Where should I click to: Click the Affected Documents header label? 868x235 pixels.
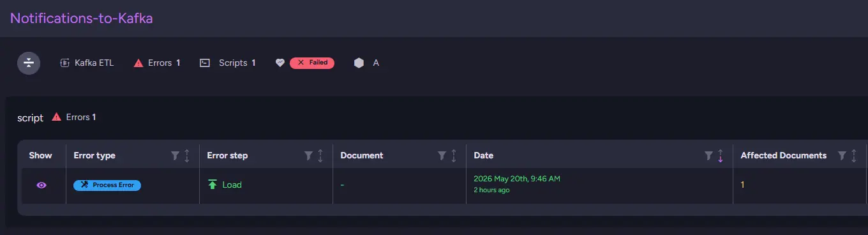coord(784,155)
